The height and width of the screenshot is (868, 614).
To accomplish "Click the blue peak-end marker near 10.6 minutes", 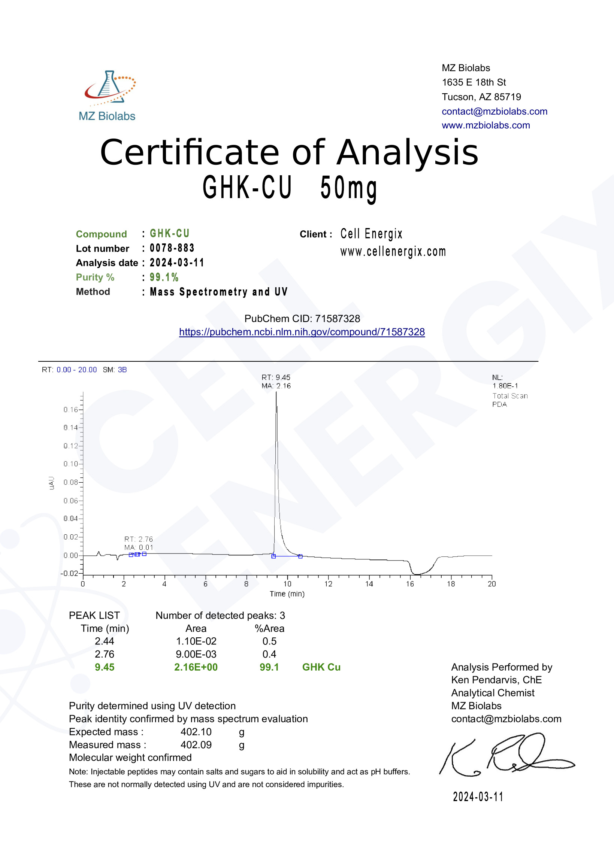I will pyautogui.click(x=300, y=556).
